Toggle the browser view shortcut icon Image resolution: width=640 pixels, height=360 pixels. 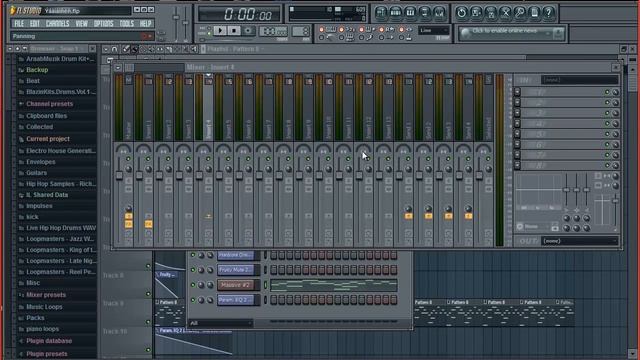pyautogui.click(x=425, y=13)
